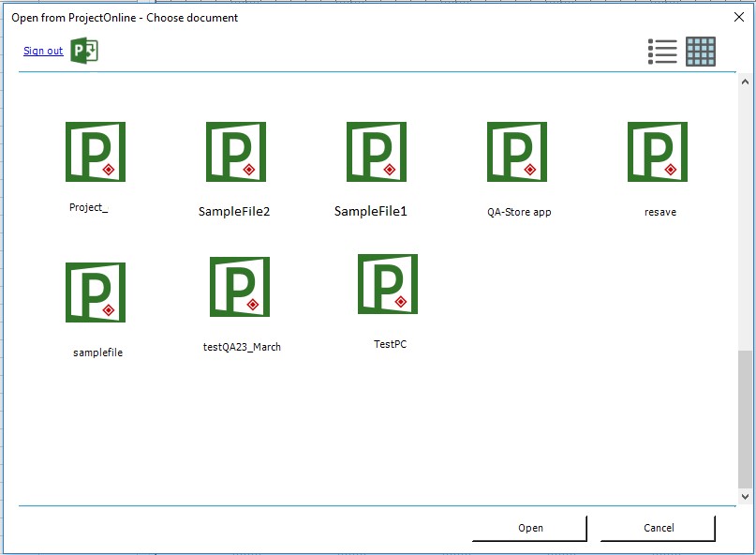Select the testQA23_March project icon

point(240,287)
